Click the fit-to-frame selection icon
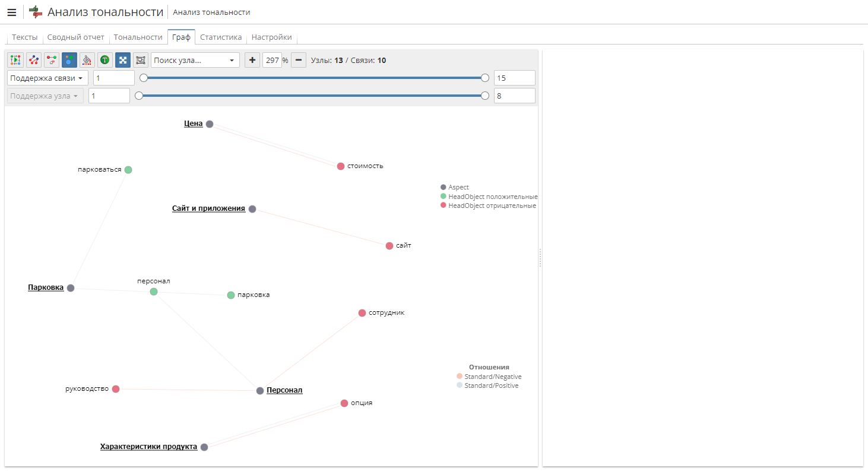This screenshot has height=471, width=868. (x=141, y=60)
